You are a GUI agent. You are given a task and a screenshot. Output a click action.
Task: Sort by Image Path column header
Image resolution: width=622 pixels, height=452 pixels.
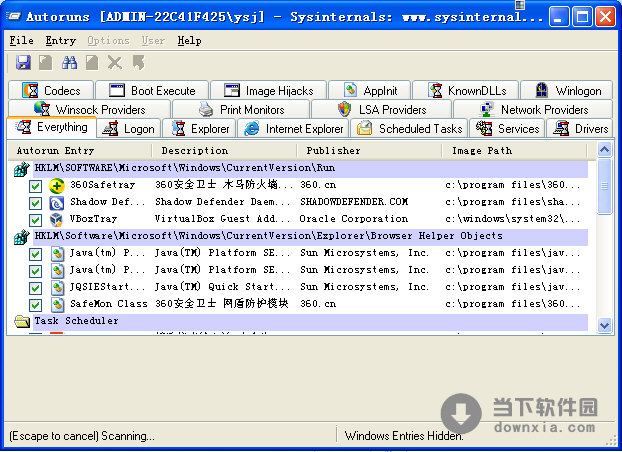point(514,151)
